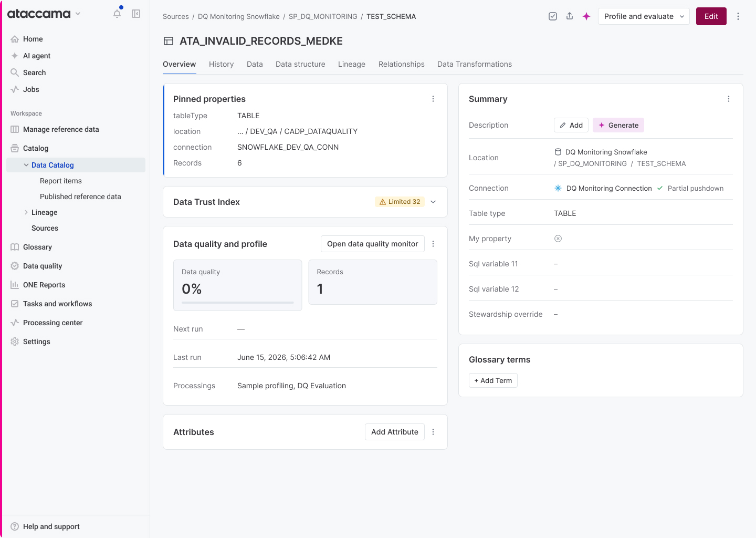
Task: Open SP_DQ_MONITORING breadcrumb link
Action: [x=323, y=16]
